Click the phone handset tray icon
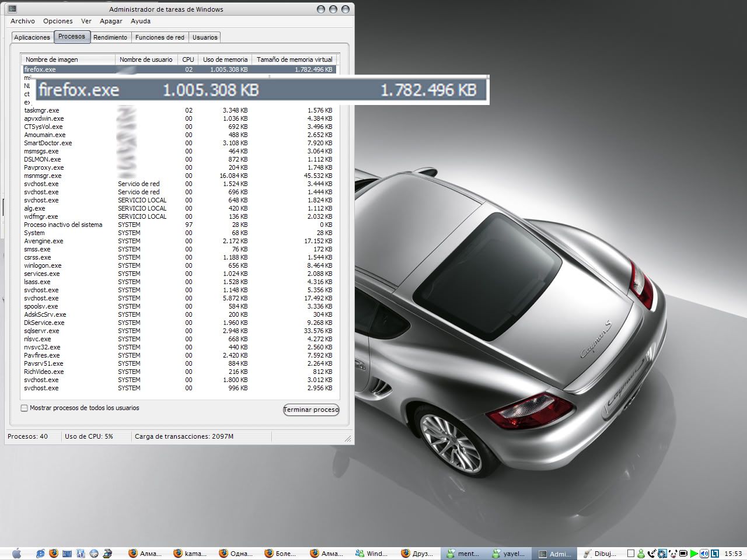 click(652, 554)
